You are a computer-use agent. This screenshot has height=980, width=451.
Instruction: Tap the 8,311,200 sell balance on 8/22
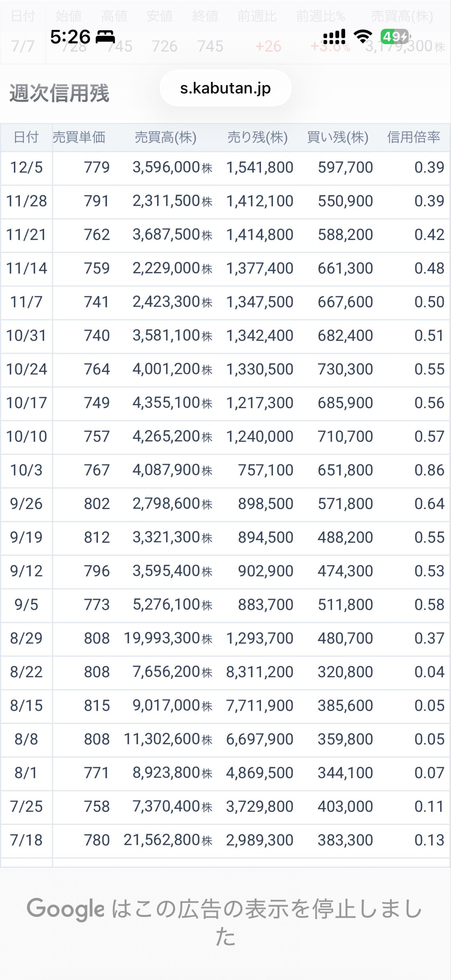260,672
